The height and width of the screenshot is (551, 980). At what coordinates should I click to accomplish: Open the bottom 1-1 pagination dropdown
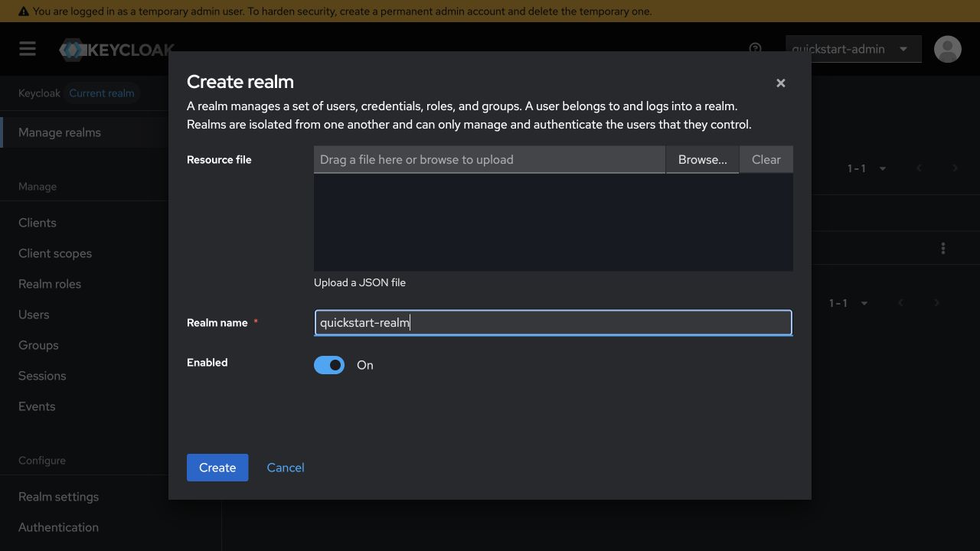[x=848, y=303]
